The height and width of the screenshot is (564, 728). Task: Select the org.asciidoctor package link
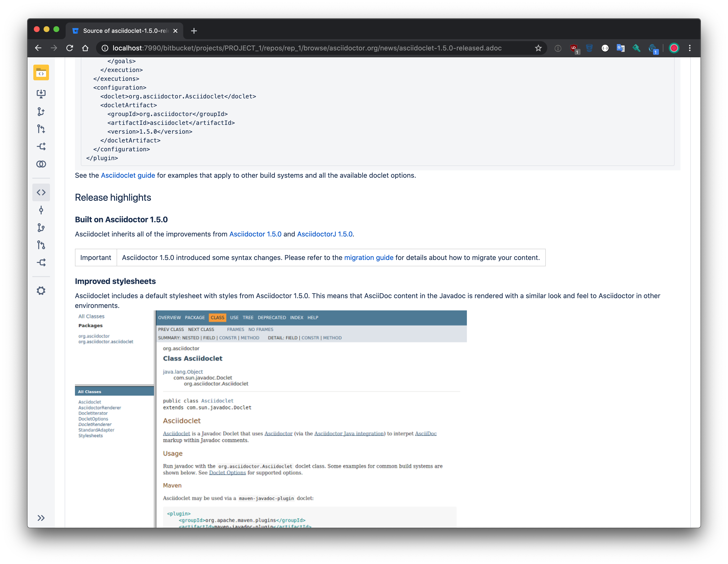(94, 335)
